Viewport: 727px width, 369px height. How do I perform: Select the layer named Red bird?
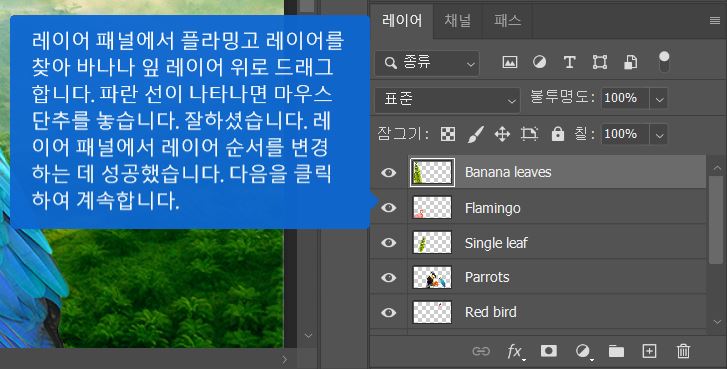click(x=491, y=312)
